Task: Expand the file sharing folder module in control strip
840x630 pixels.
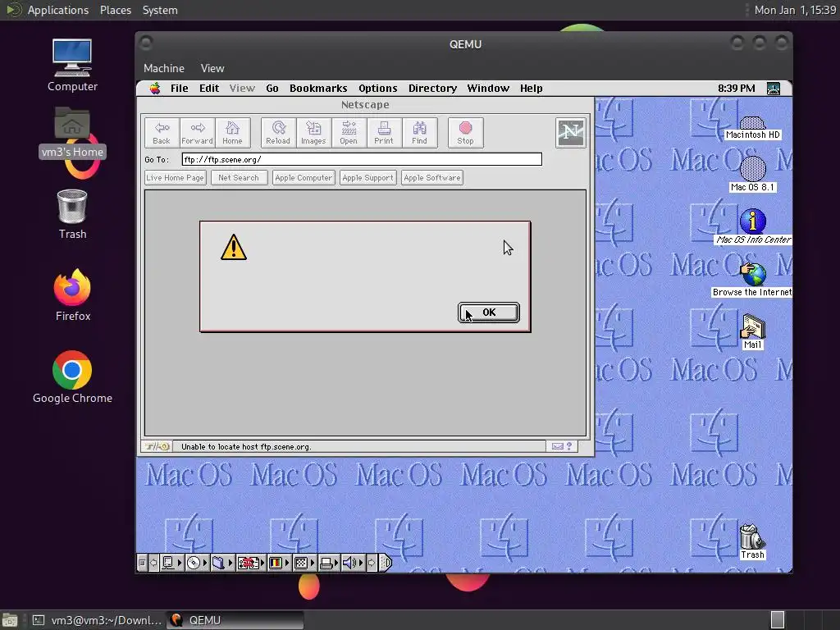Action: [221, 563]
